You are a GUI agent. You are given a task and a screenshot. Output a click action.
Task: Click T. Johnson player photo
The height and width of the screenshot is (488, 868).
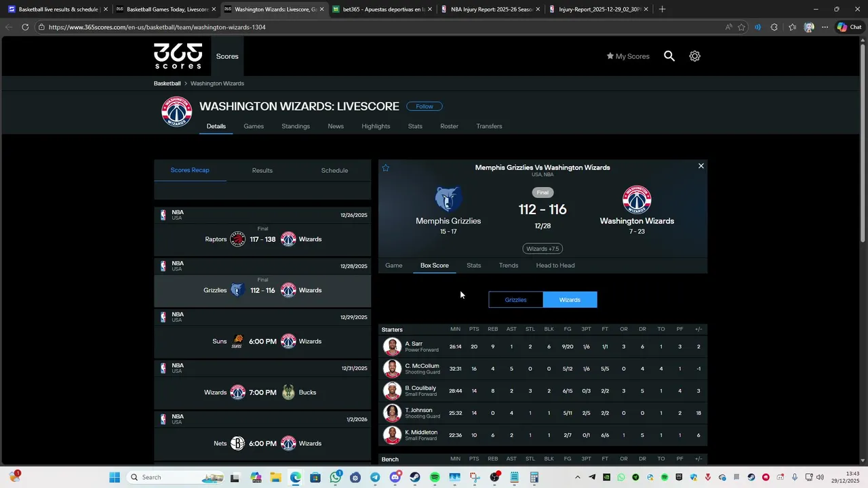tap(392, 413)
